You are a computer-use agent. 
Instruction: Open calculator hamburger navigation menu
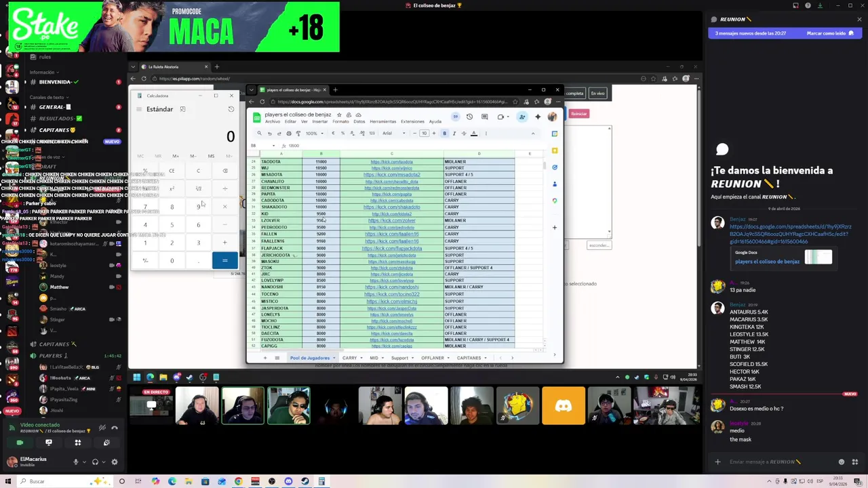click(139, 109)
